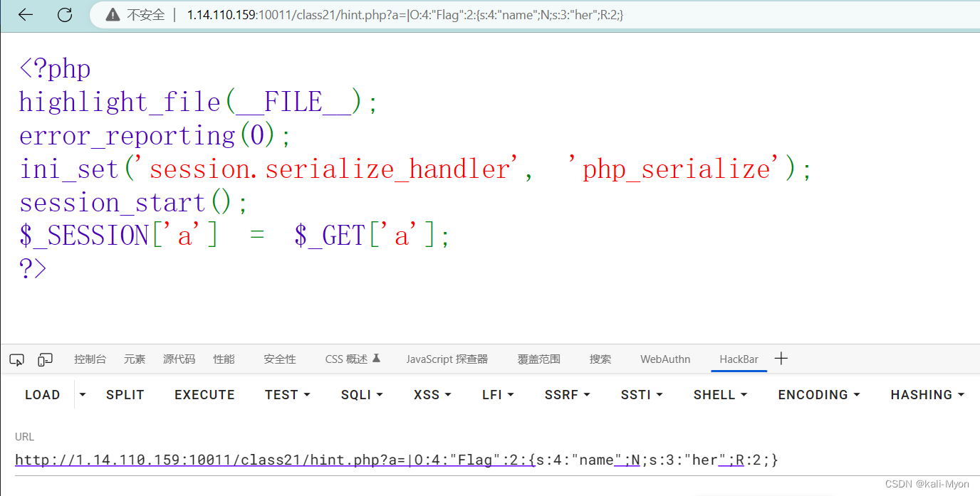Click the page reload icon
The image size is (980, 496).
pyautogui.click(x=64, y=14)
